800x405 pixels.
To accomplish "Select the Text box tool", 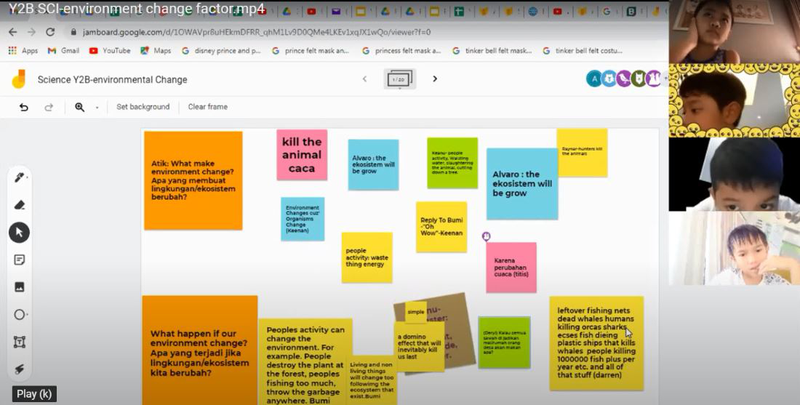I will pyautogui.click(x=19, y=342).
